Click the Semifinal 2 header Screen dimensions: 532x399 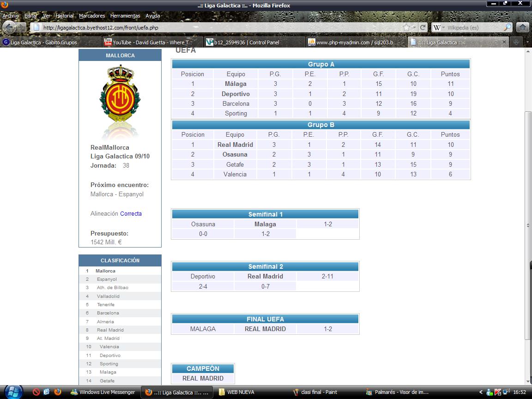click(266, 266)
